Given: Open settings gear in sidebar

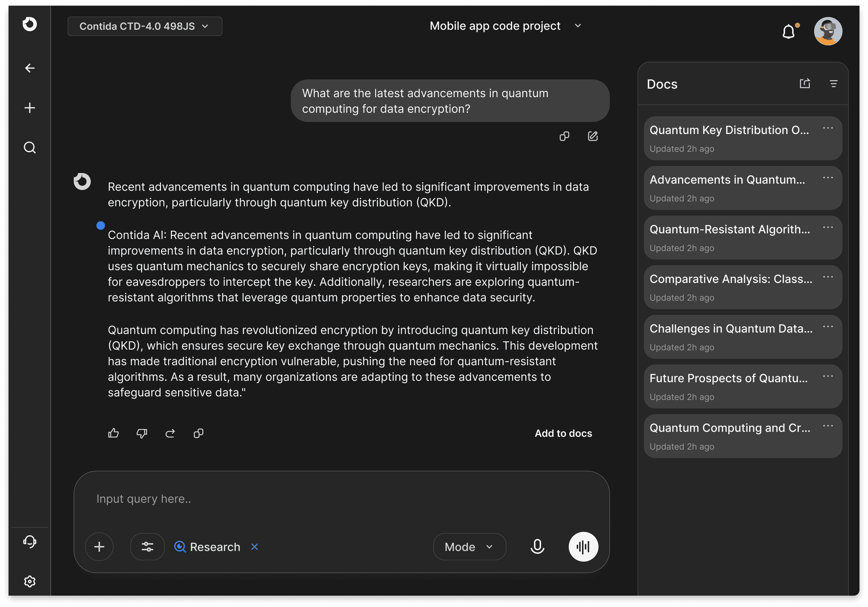Looking at the screenshot, I should coord(30,581).
